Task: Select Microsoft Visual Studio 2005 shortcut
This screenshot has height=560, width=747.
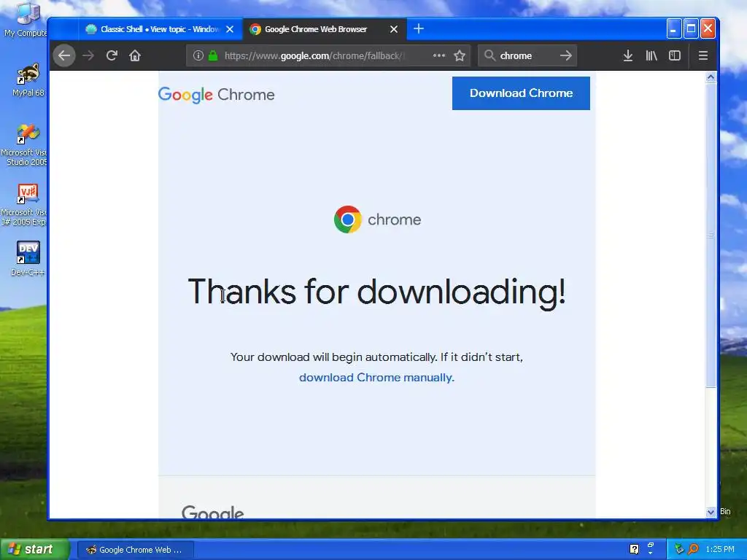Action: pyautogui.click(x=25, y=145)
